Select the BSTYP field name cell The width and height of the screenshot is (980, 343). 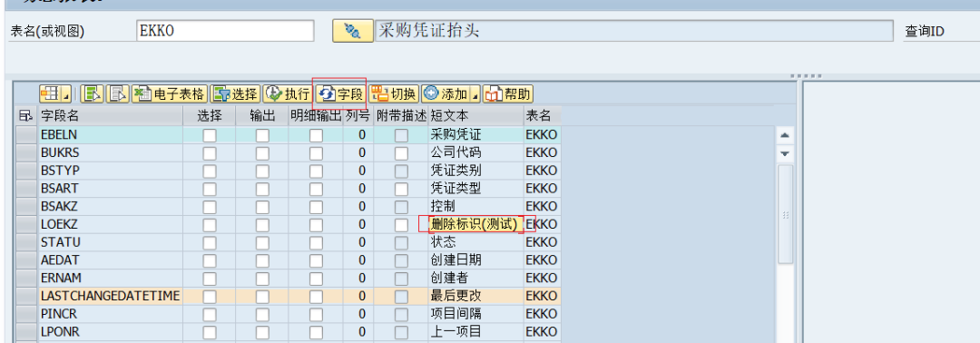coord(110,171)
